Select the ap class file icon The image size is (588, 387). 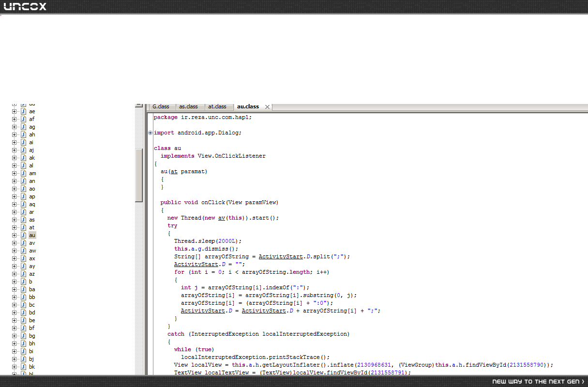point(23,196)
